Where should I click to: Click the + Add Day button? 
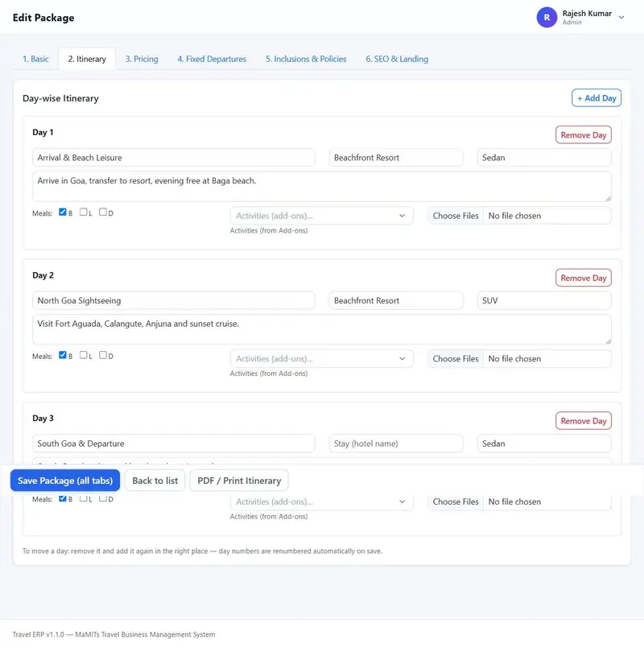[x=596, y=98]
